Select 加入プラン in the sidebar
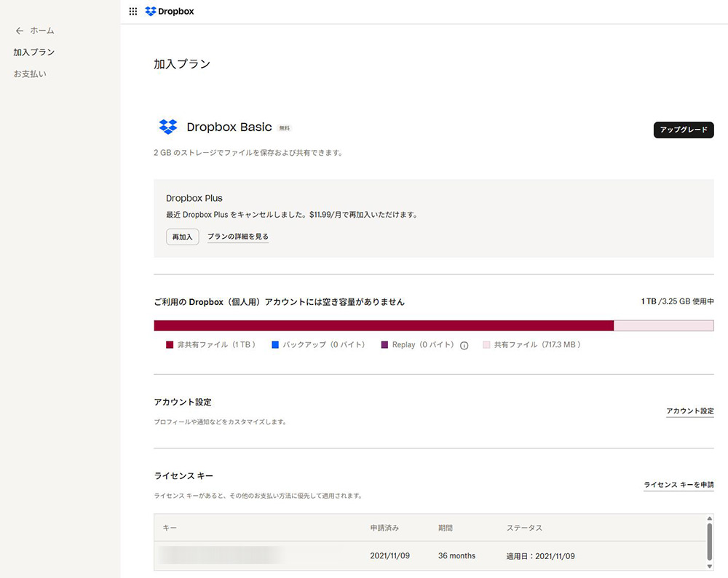The image size is (728, 578). pyautogui.click(x=34, y=52)
